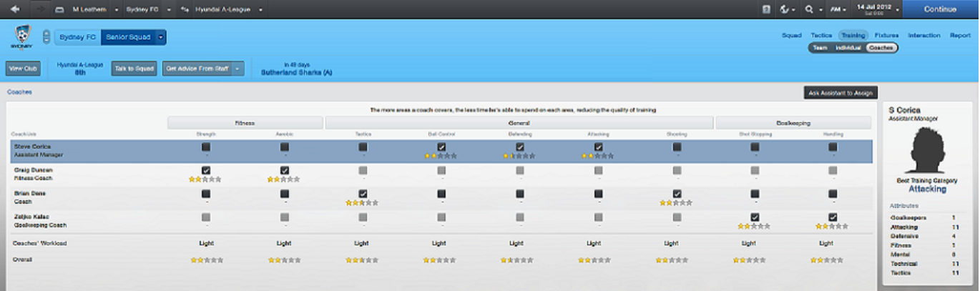Click Ask Assistant to Assign button
This screenshot has height=291, width=980.
coord(839,93)
